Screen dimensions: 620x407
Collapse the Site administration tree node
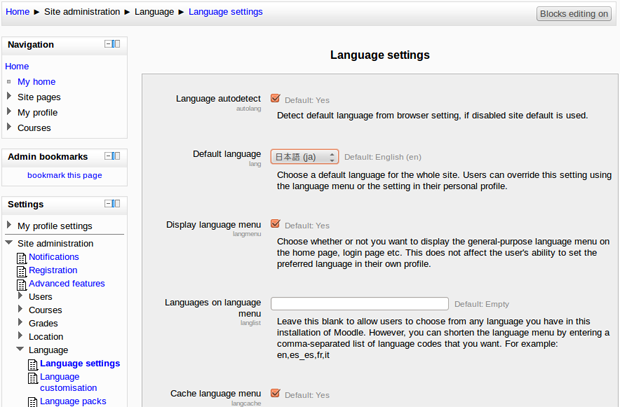(9, 242)
